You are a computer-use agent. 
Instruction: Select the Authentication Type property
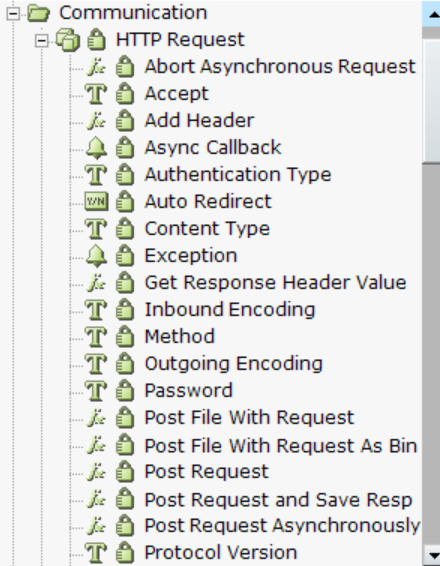pyautogui.click(x=238, y=175)
